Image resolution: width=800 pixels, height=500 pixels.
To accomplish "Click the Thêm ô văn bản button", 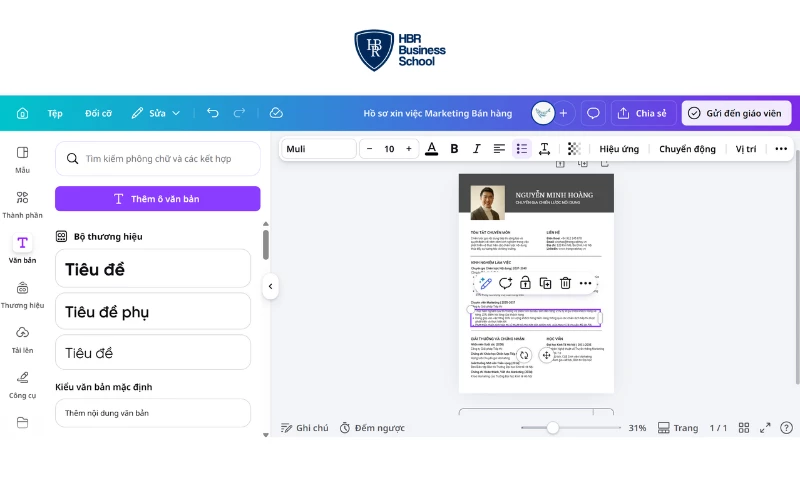I will coord(157,198).
